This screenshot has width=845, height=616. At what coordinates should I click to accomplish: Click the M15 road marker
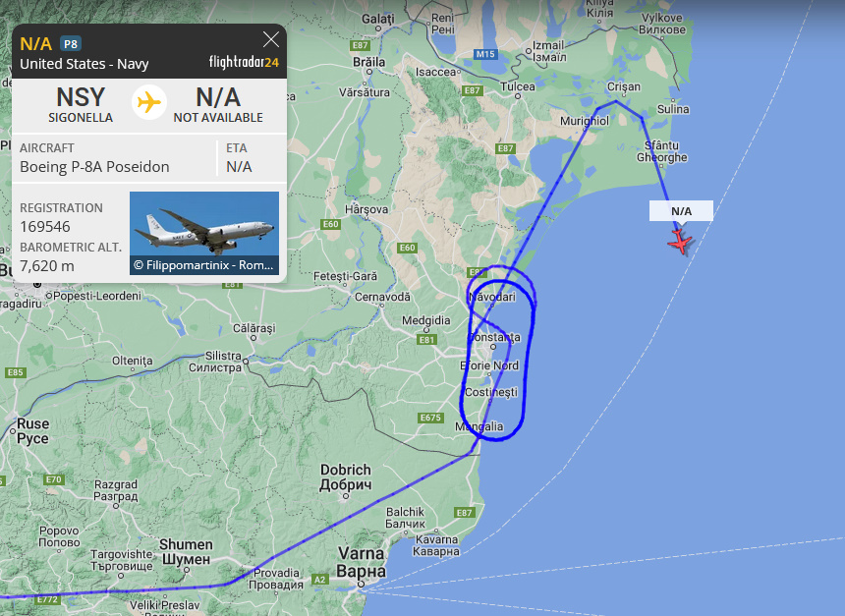tap(485, 54)
